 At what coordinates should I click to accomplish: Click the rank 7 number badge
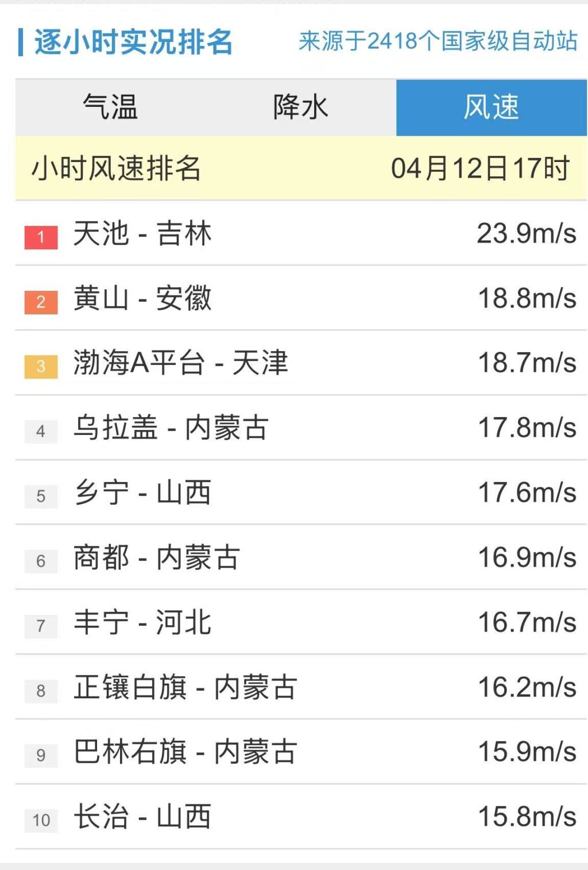pyautogui.click(x=41, y=626)
